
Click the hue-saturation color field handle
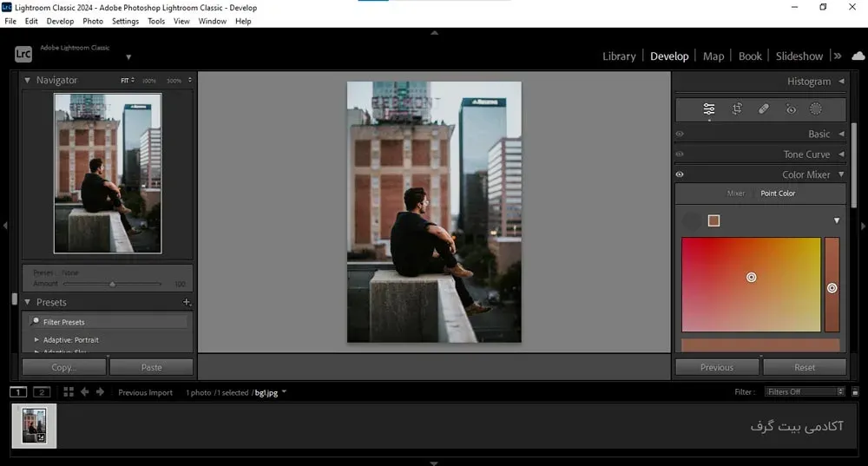751,278
